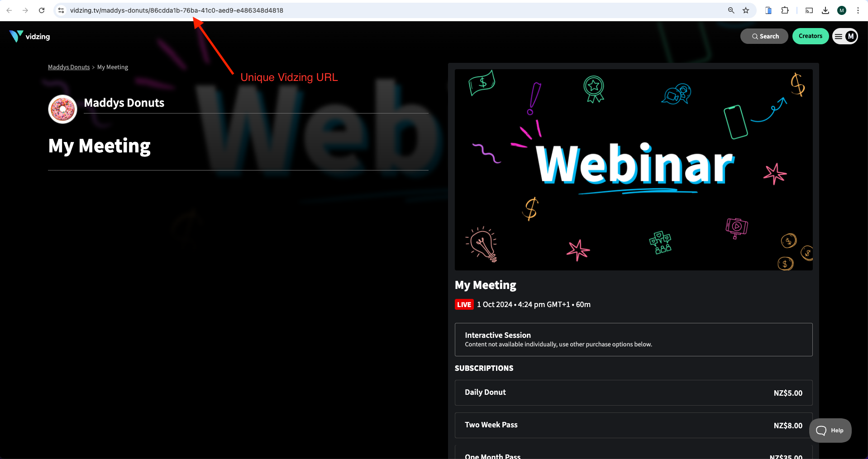Open the browser Extensions puzzle icon
Image resolution: width=868 pixels, height=459 pixels.
[785, 10]
